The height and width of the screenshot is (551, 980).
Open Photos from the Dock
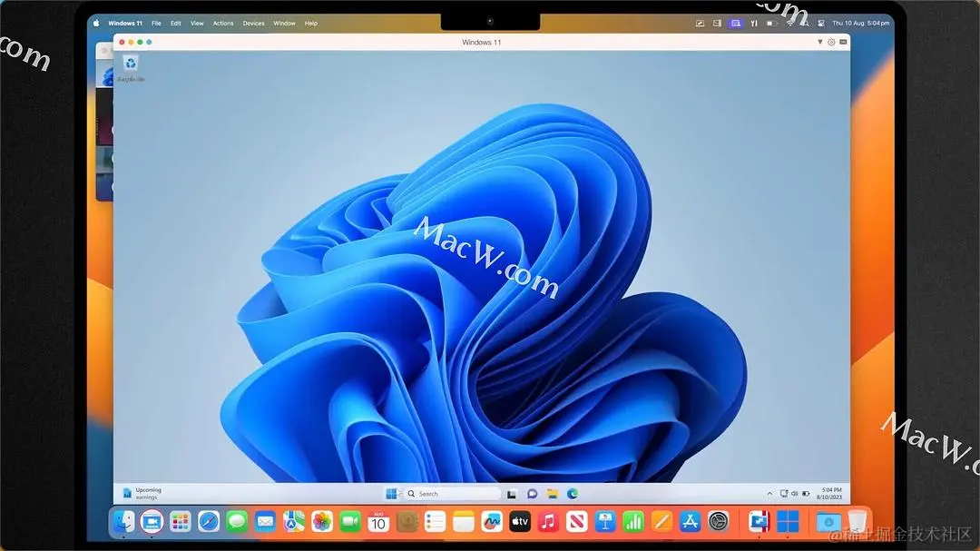coord(322,521)
